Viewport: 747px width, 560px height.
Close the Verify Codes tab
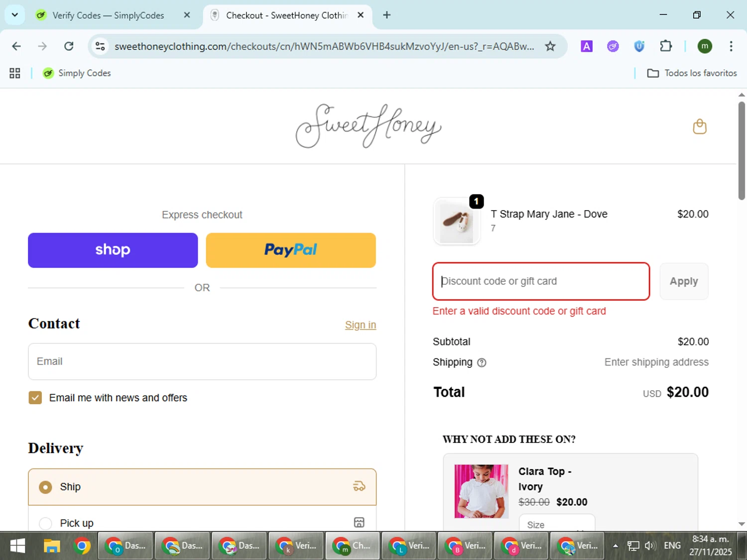point(187,15)
